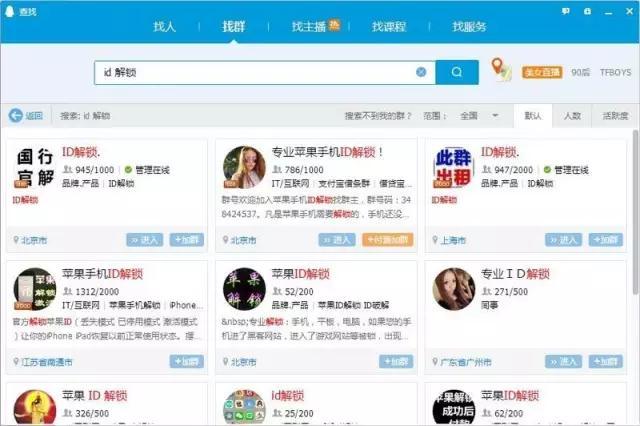Expand the 范围 全国 dropdown
Screen dimensions: 640x426
click(479, 116)
